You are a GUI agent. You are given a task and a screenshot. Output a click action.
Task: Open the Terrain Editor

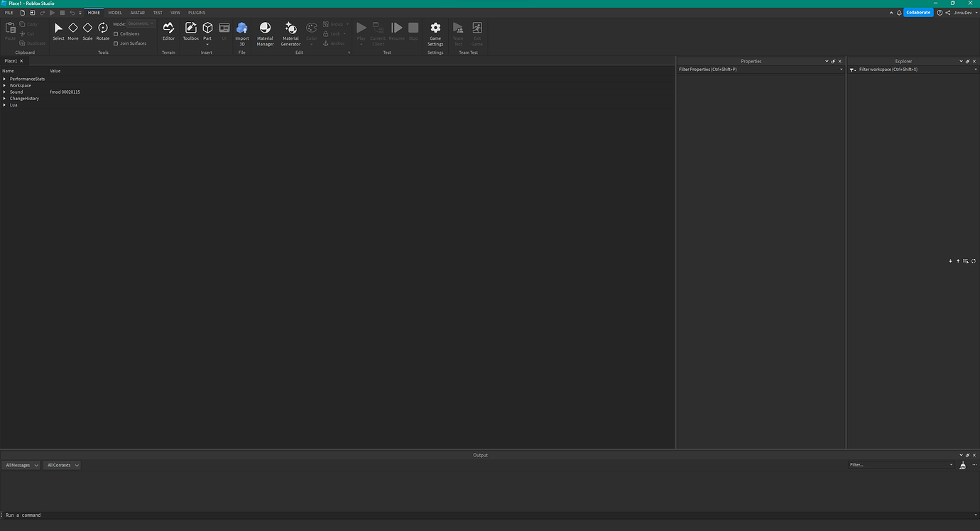tap(168, 32)
